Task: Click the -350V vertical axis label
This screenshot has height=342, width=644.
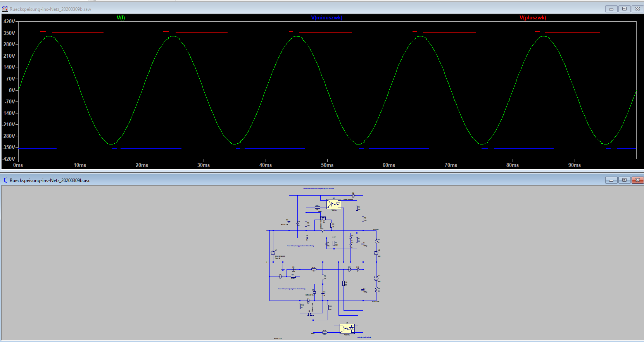Action: pos(9,147)
